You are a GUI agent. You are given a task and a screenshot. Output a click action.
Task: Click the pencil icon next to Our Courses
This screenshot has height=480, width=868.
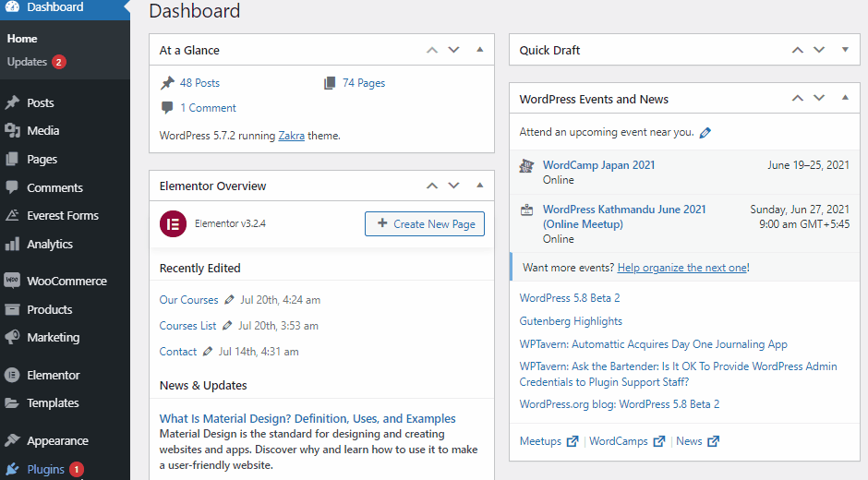pyautogui.click(x=227, y=300)
